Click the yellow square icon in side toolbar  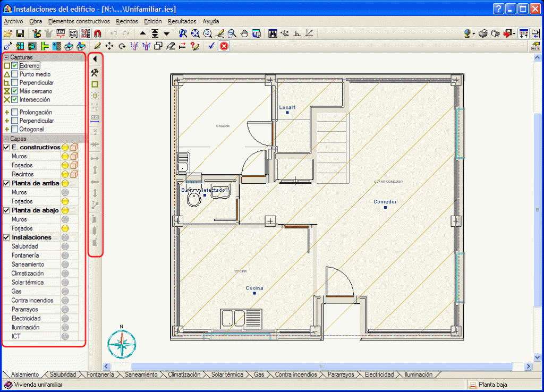(x=95, y=84)
